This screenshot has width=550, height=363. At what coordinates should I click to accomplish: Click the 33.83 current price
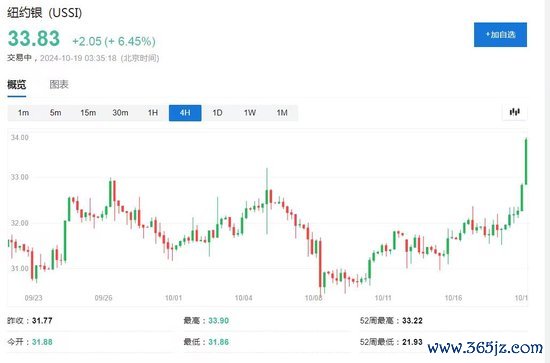click(x=34, y=38)
